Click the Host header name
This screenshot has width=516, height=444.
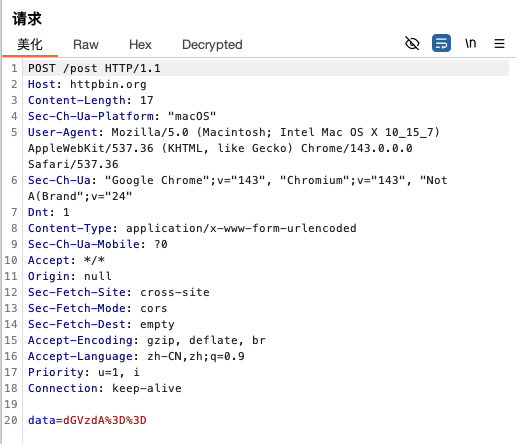pyautogui.click(x=41, y=84)
